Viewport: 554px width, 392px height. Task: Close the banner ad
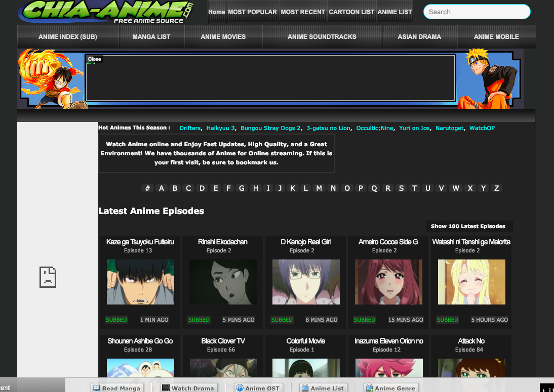point(94,59)
